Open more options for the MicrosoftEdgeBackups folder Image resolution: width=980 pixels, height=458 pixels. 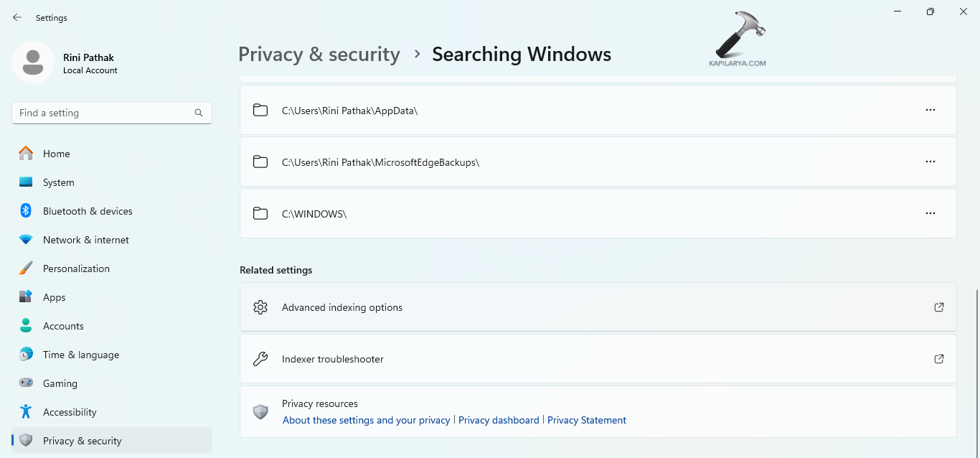point(930,162)
